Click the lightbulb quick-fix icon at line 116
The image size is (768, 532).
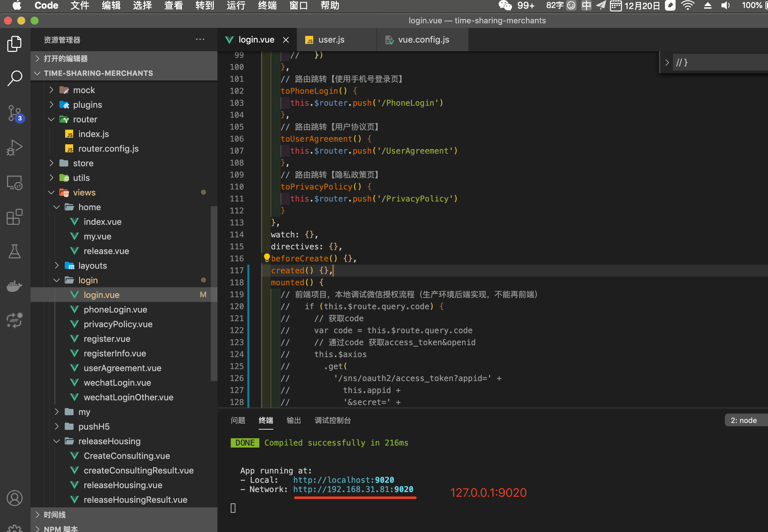(267, 257)
